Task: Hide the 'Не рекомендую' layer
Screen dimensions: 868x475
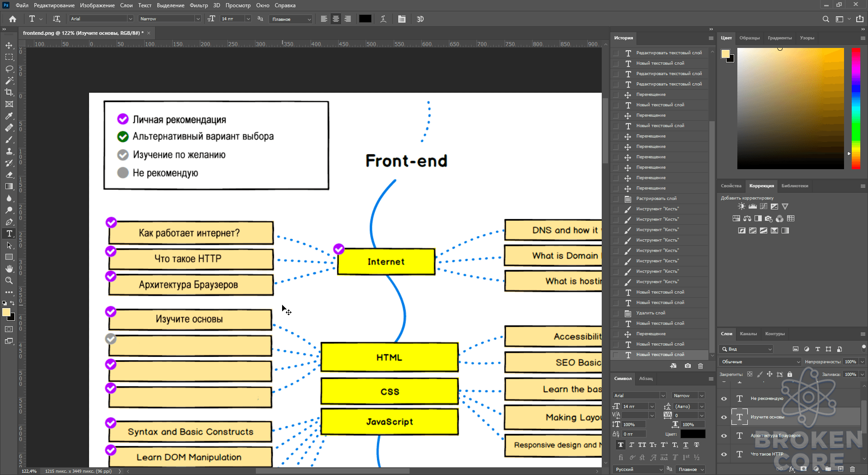Action: tap(724, 399)
